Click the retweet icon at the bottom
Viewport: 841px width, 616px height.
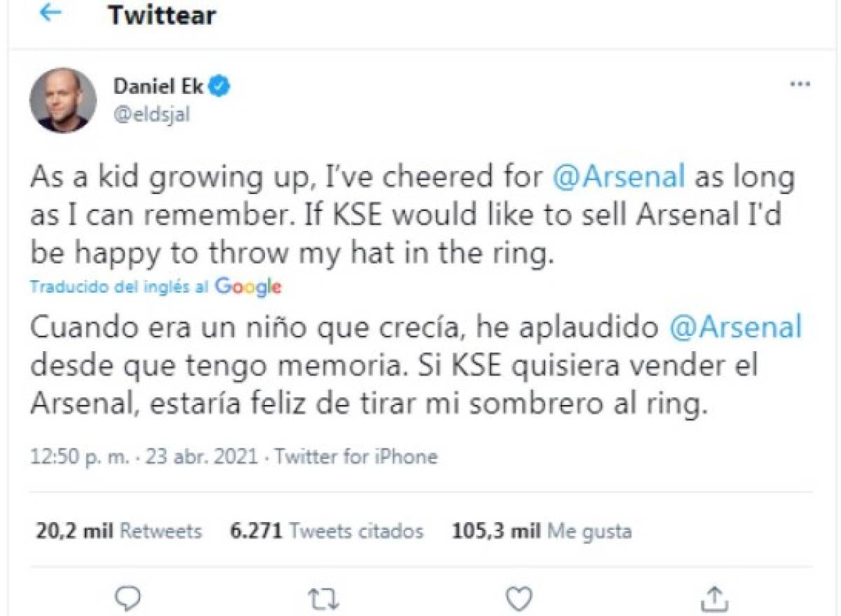322,598
